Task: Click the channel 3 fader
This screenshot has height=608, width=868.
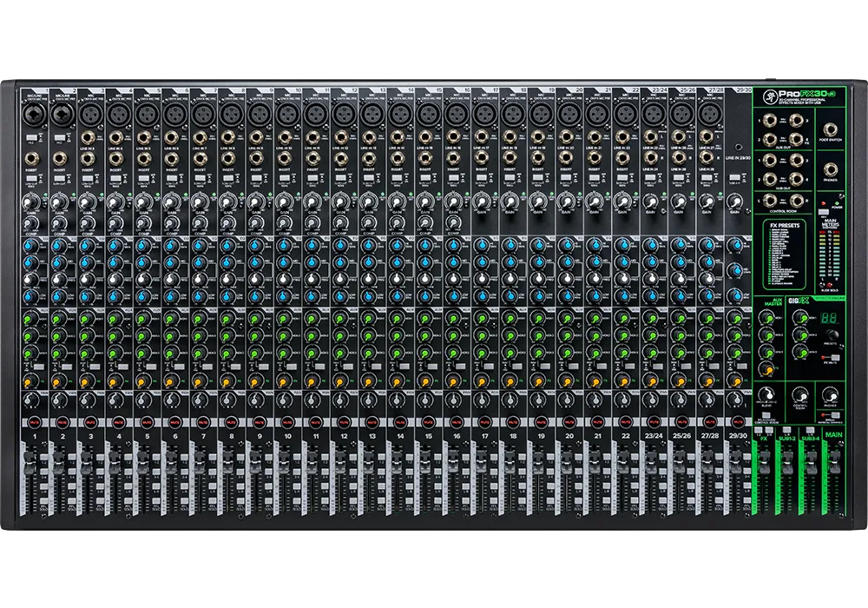Action: [x=88, y=464]
